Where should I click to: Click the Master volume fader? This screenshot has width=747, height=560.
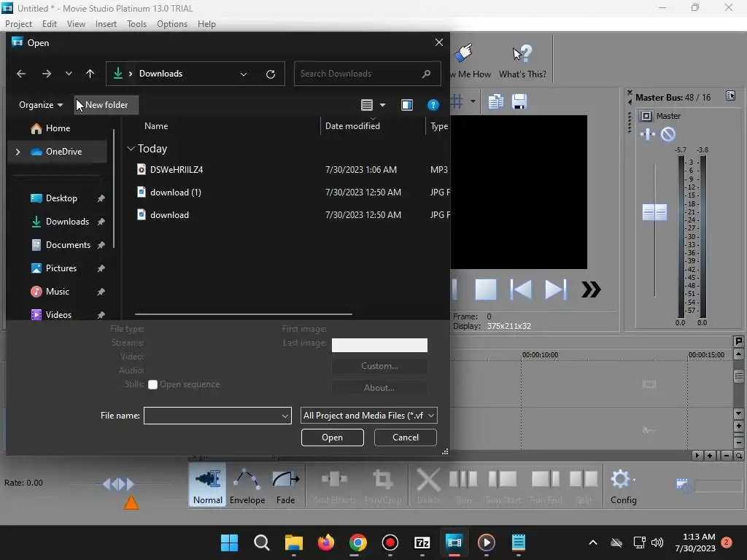pos(654,212)
